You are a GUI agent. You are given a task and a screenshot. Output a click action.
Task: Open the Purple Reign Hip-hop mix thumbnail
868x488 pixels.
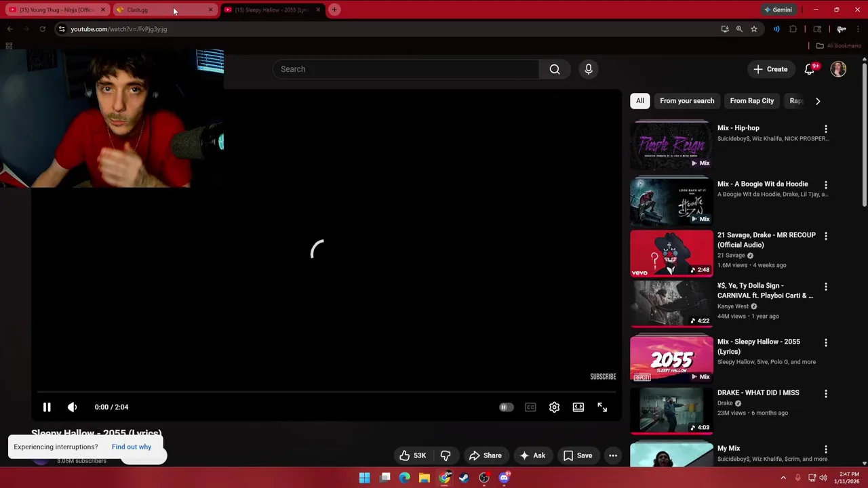[672, 146]
